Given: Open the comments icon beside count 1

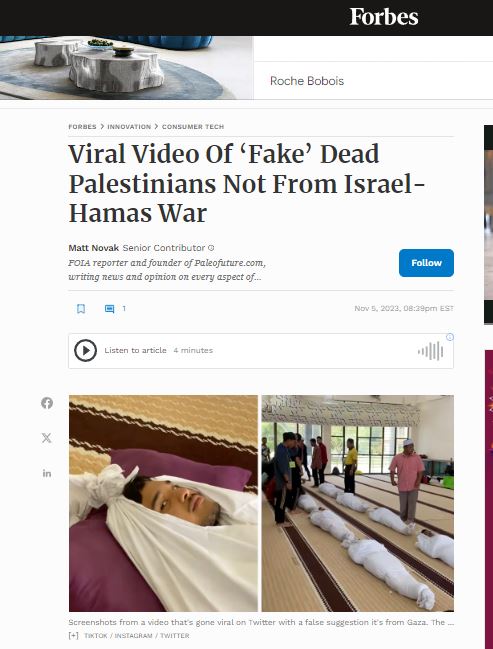Looking at the screenshot, I should tap(109, 309).
